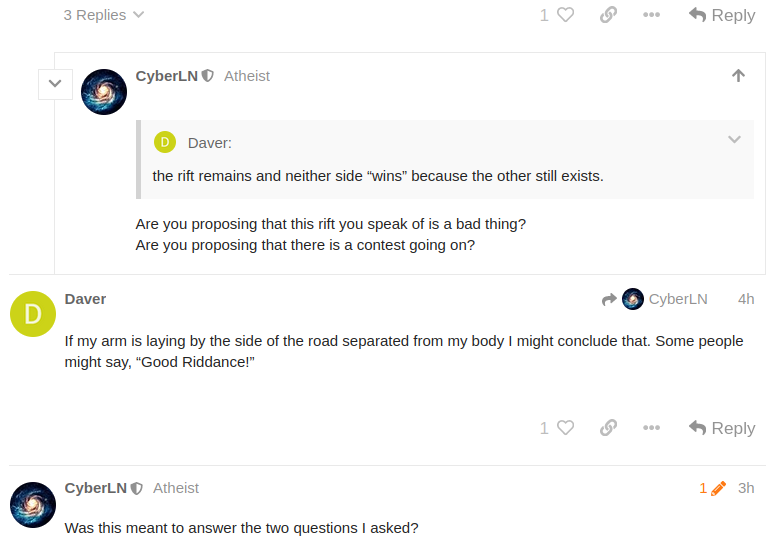
Task: Copy link to Daver's post
Action: [x=608, y=428]
